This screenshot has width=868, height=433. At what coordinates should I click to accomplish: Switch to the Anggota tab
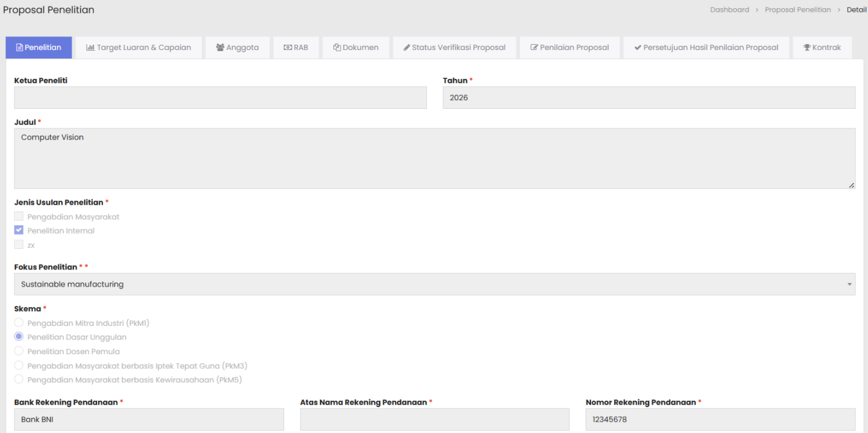237,48
